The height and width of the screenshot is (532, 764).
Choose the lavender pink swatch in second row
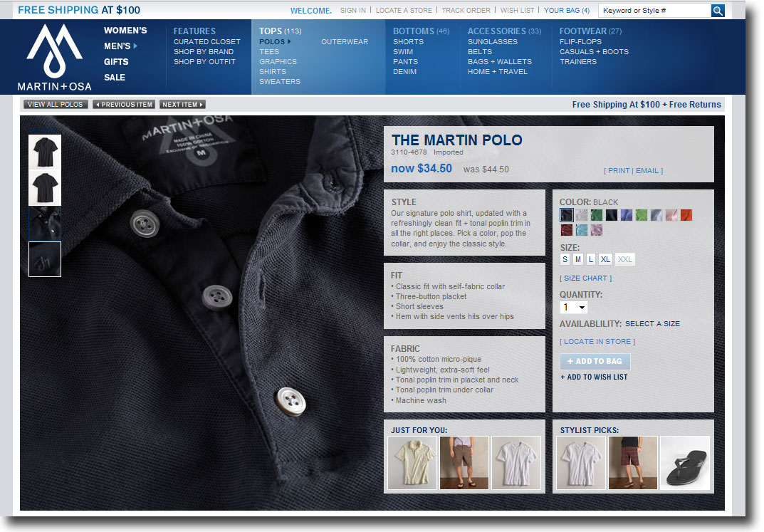[x=597, y=230]
